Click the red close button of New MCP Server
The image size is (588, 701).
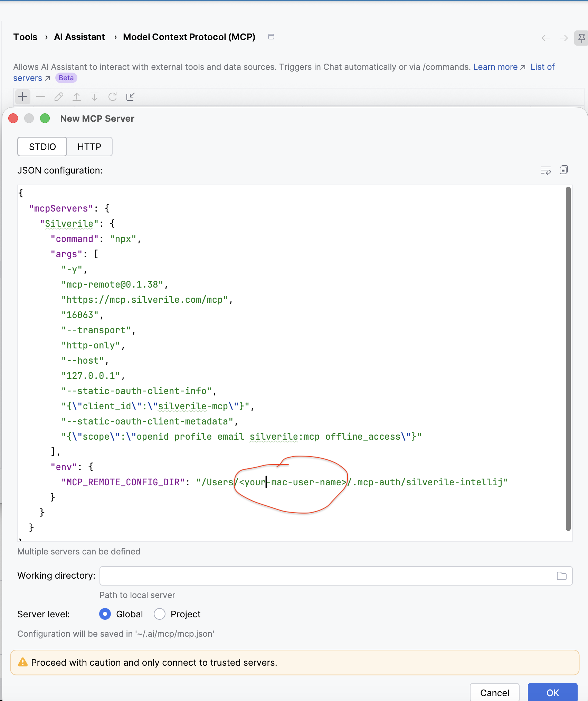[x=13, y=119]
